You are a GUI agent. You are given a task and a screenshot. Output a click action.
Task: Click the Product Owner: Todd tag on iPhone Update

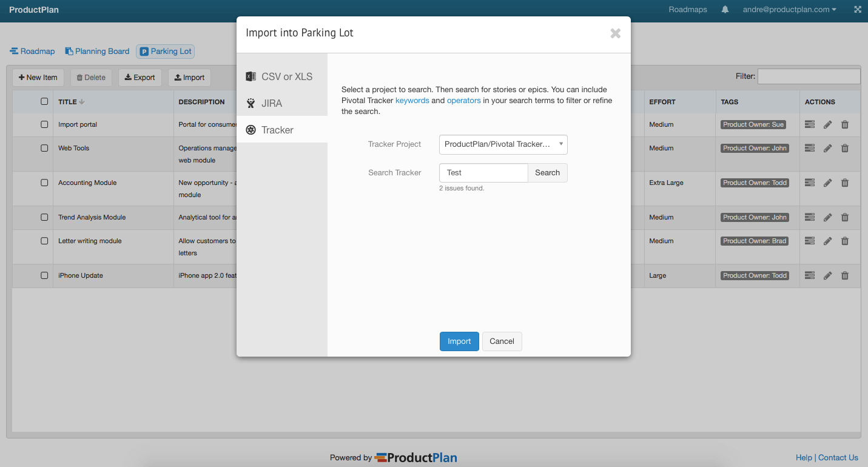[x=755, y=275]
